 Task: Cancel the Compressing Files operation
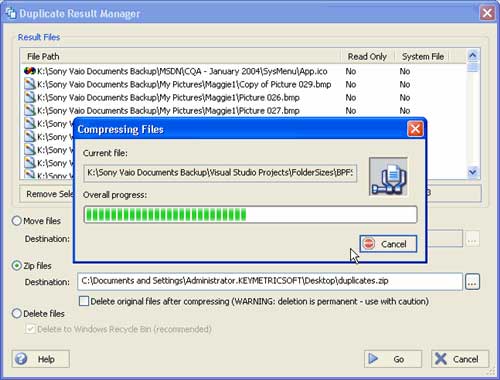[388, 244]
